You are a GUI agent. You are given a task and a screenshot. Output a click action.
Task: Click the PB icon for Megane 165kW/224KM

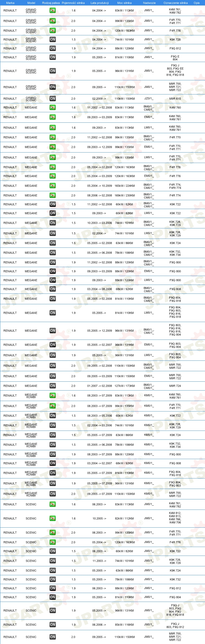53,186
